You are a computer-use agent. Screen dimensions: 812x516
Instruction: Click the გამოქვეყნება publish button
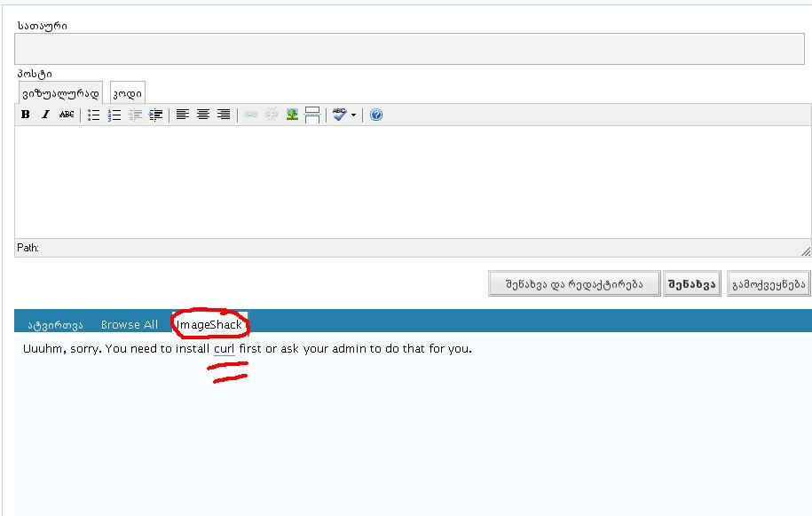[x=769, y=284]
